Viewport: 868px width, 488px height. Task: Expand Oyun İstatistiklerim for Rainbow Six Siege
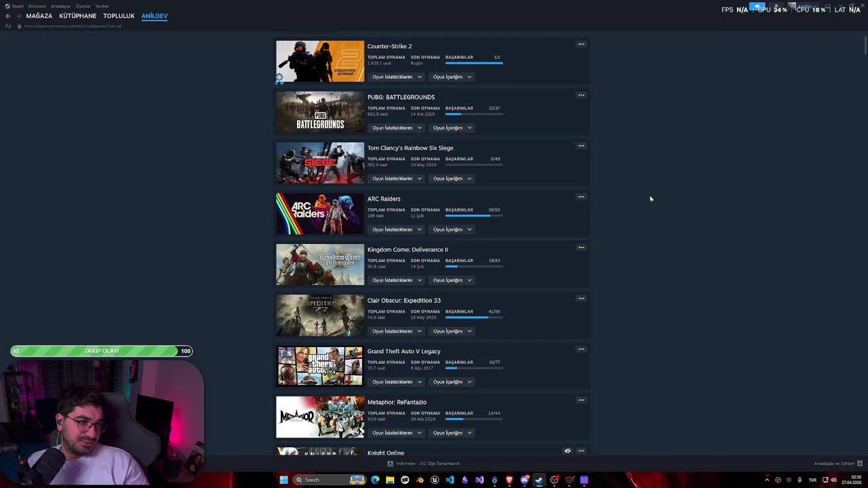(397, 178)
